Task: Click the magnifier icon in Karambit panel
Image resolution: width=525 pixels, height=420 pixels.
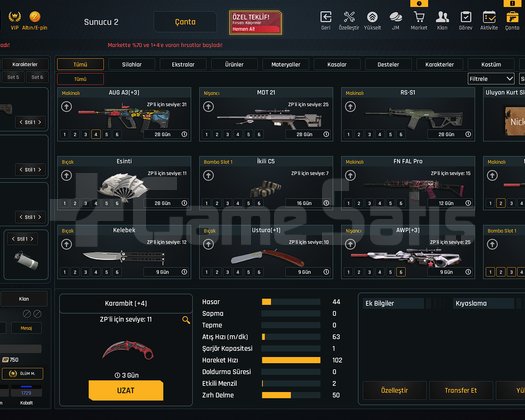Action: (x=186, y=320)
